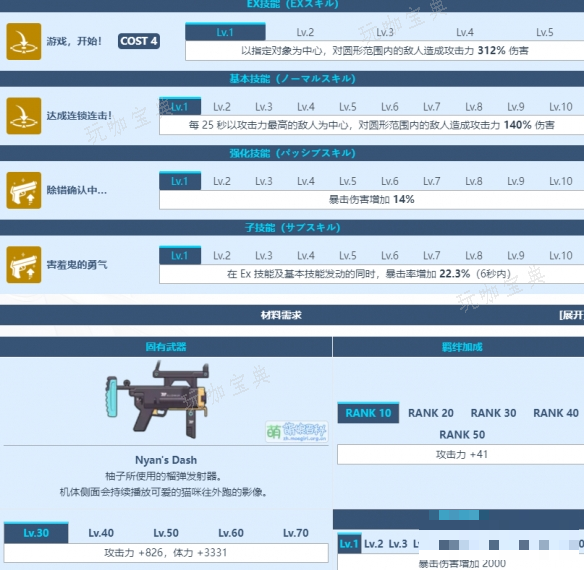584x570 pixels.
Task: Click the 达成连锁连击！ basic skill icon
Action: click(24, 116)
